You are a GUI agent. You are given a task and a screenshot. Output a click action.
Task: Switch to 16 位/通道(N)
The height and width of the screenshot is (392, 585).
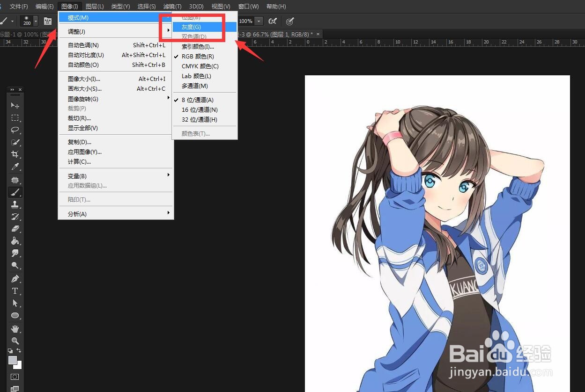click(x=205, y=110)
